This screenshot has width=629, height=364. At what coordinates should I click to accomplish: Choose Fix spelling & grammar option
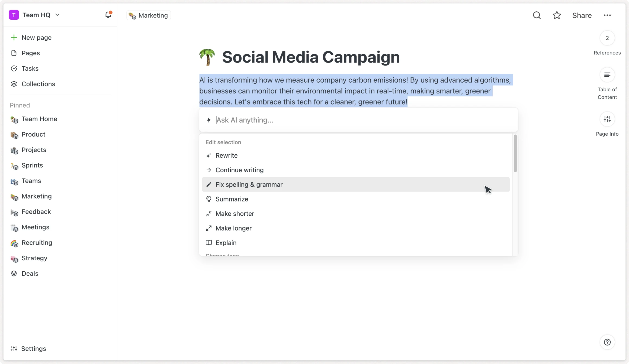tap(249, 184)
